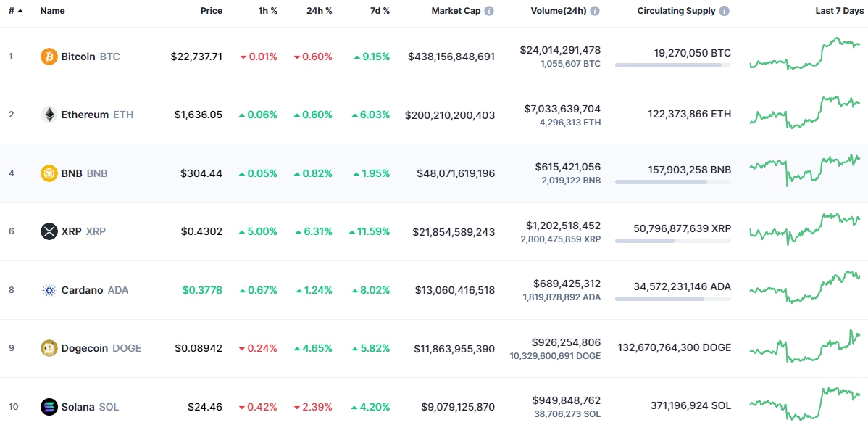Image resolution: width=868 pixels, height=433 pixels.
Task: Click XRP 7d change 11.59%
Action: [x=370, y=232]
